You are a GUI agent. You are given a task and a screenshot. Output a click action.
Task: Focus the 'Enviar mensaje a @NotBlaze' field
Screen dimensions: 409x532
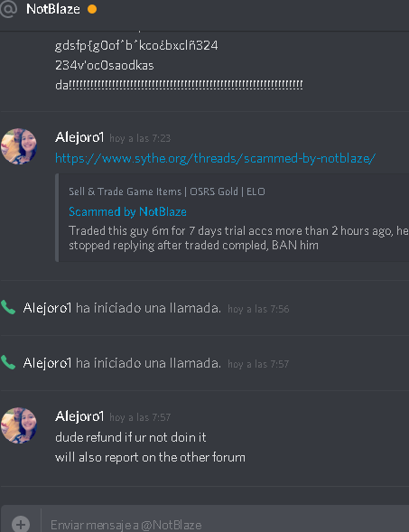click(225, 525)
